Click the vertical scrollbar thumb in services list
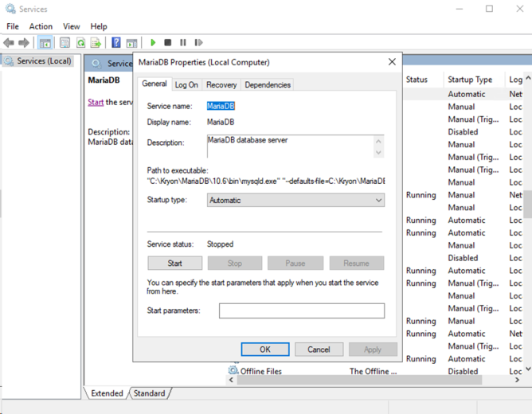Image resolution: width=532 pixels, height=414 pixels. point(527,204)
